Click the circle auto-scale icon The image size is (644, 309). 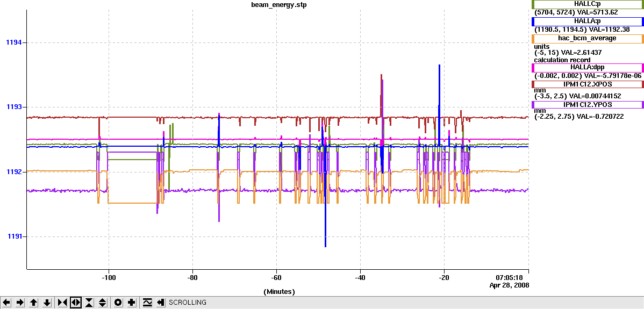click(x=118, y=303)
